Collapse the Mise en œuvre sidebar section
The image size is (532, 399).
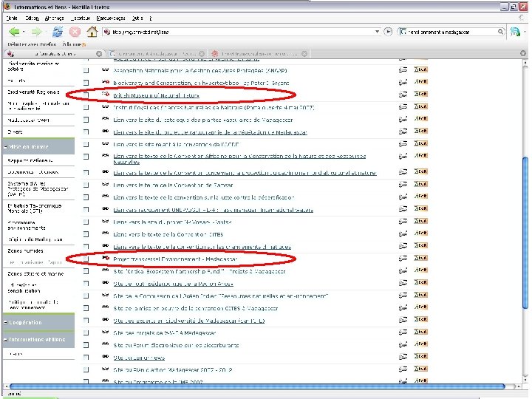pos(5,146)
